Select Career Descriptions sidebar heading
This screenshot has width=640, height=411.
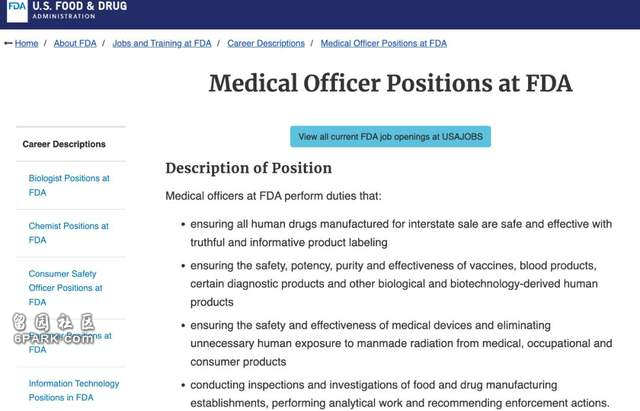pos(64,144)
